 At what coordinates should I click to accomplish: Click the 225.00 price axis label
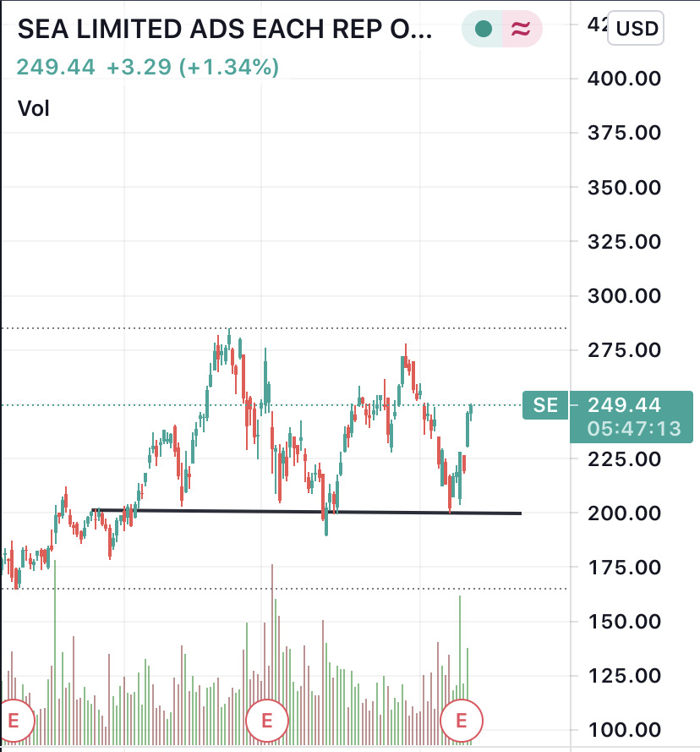[624, 459]
